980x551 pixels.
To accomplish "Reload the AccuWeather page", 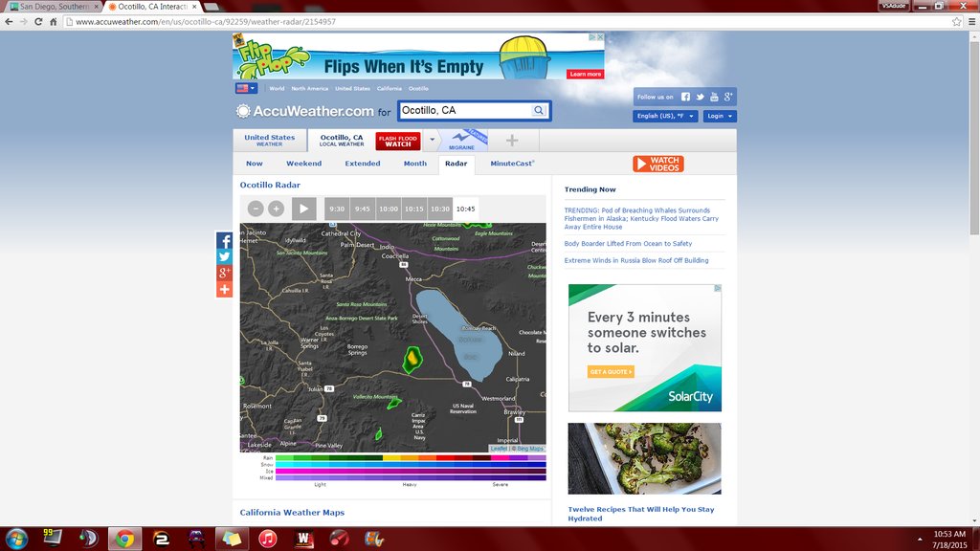I will [x=38, y=22].
